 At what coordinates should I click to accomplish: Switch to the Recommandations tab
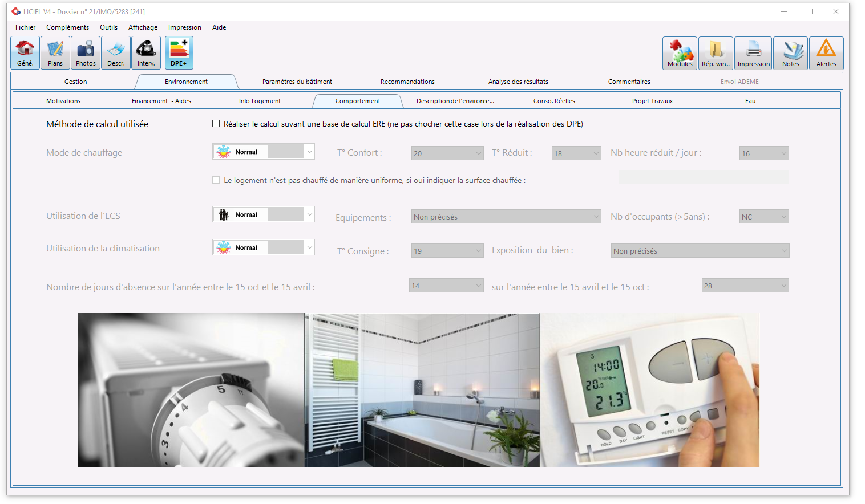coord(407,82)
